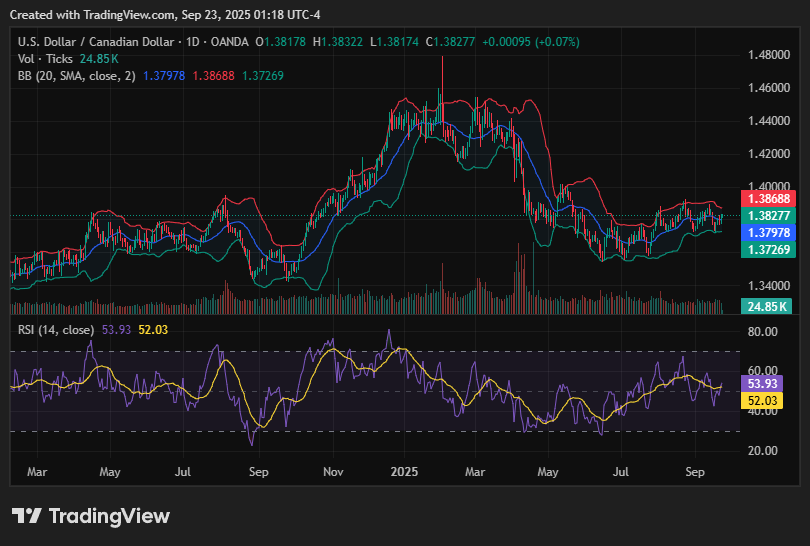Click the green 1.38277 current price tag
Image resolution: width=810 pixels, height=546 pixels.
pyautogui.click(x=768, y=215)
